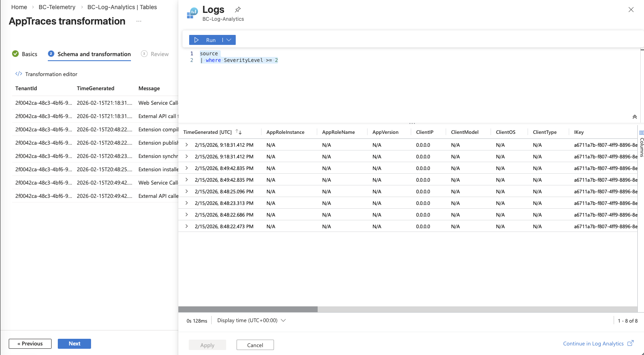
Task: Open the Columns side panel
Action: point(641,143)
